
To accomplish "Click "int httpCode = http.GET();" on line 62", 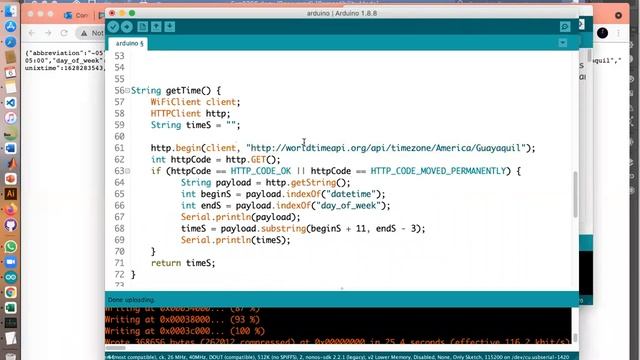I will [216, 160].
